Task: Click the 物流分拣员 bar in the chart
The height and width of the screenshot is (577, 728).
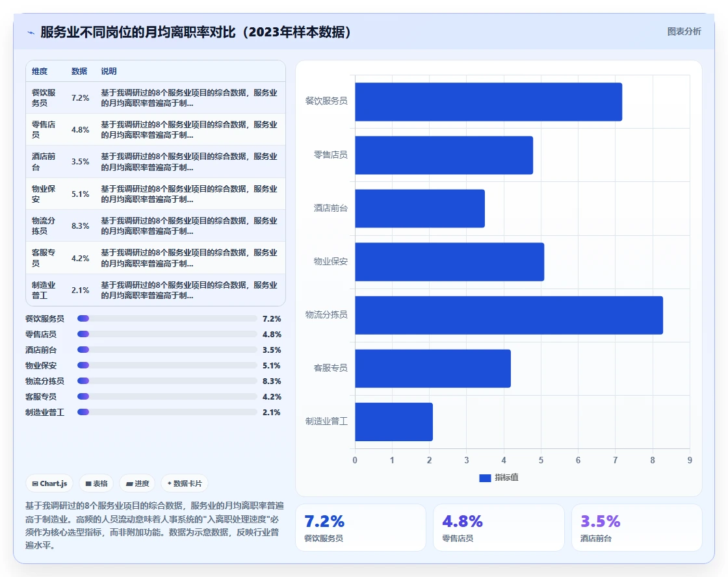Action: (x=509, y=315)
